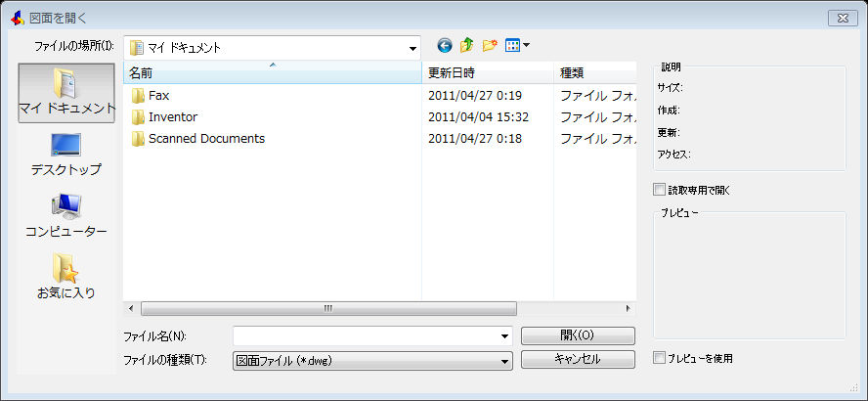Click in the ファイル名 input field
Image resolution: width=868 pixels, height=401 pixels.
tap(366, 336)
